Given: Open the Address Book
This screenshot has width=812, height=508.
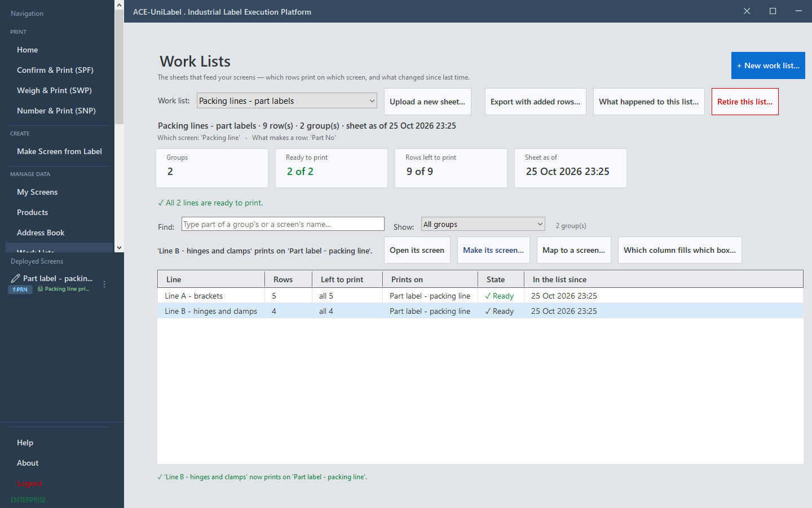Looking at the screenshot, I should [x=41, y=233].
